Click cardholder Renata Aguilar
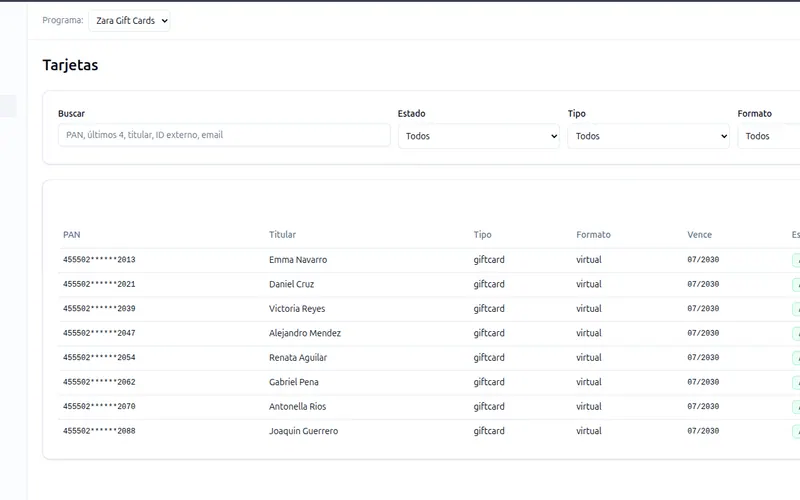Image resolution: width=800 pixels, height=500 pixels. [298, 358]
